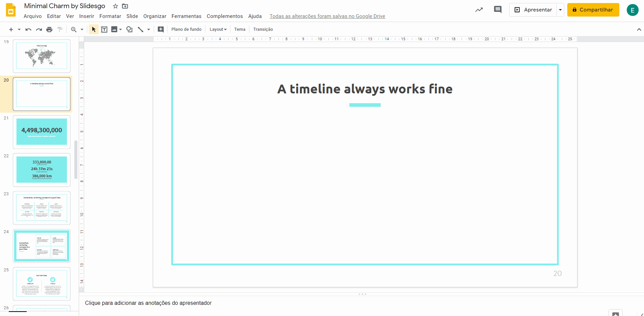Click the presentation title Minimal Charm by Slidesgo
The image size is (644, 316).
65,6
